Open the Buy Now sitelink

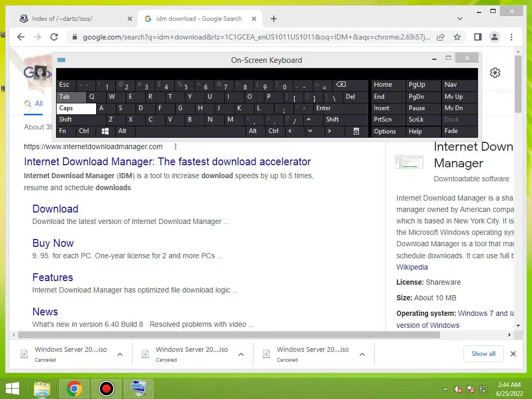[53, 243]
